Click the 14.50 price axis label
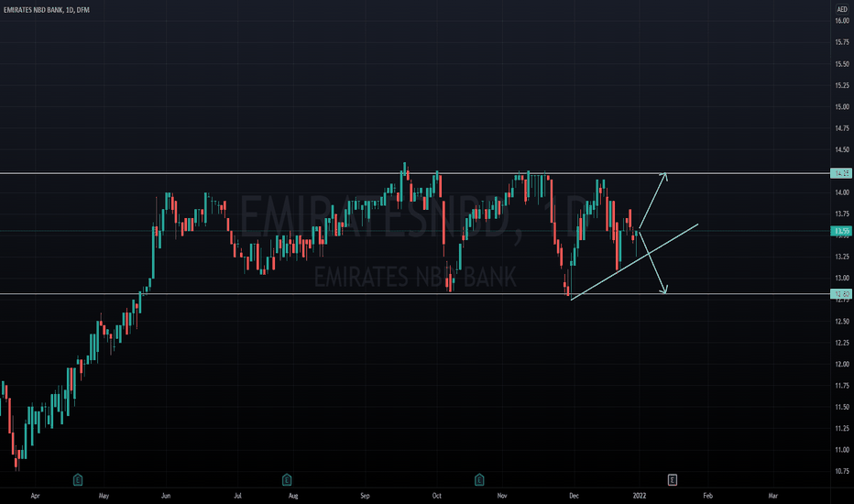The width and height of the screenshot is (854, 504). coord(842,149)
